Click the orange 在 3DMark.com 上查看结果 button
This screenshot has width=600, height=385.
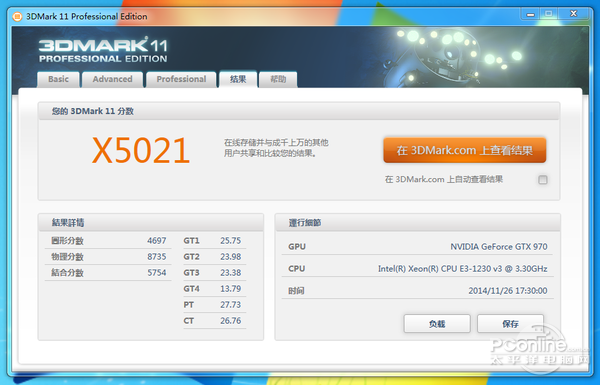tap(465, 150)
